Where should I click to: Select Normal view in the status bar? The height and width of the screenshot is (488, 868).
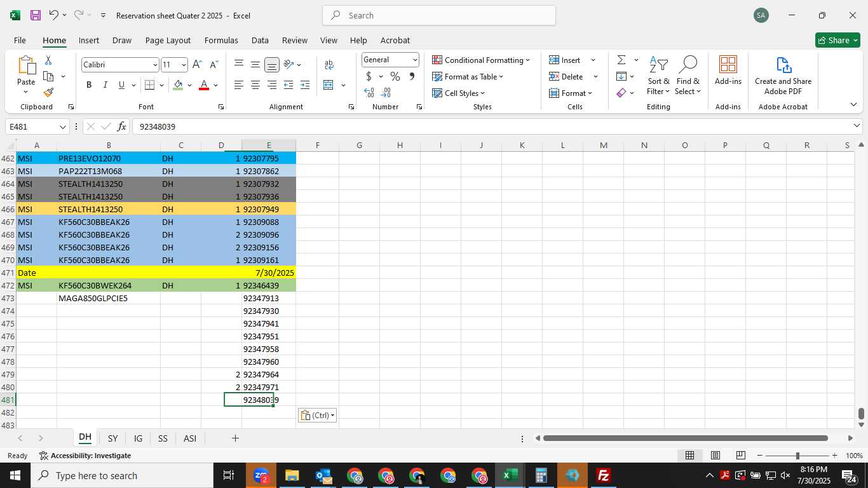point(689,456)
